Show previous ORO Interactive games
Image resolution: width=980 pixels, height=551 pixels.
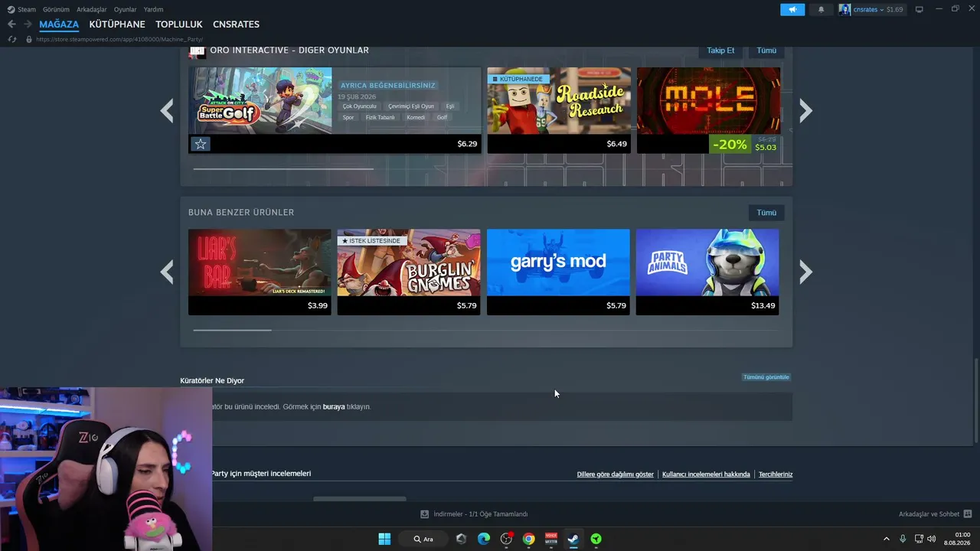point(167,111)
